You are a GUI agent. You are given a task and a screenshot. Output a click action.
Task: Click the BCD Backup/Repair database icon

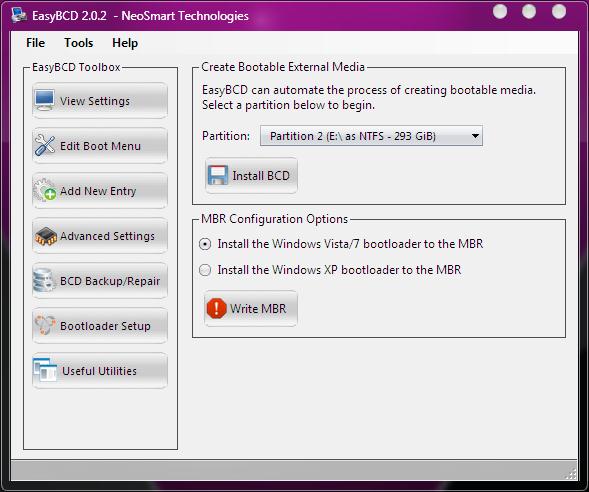44,281
